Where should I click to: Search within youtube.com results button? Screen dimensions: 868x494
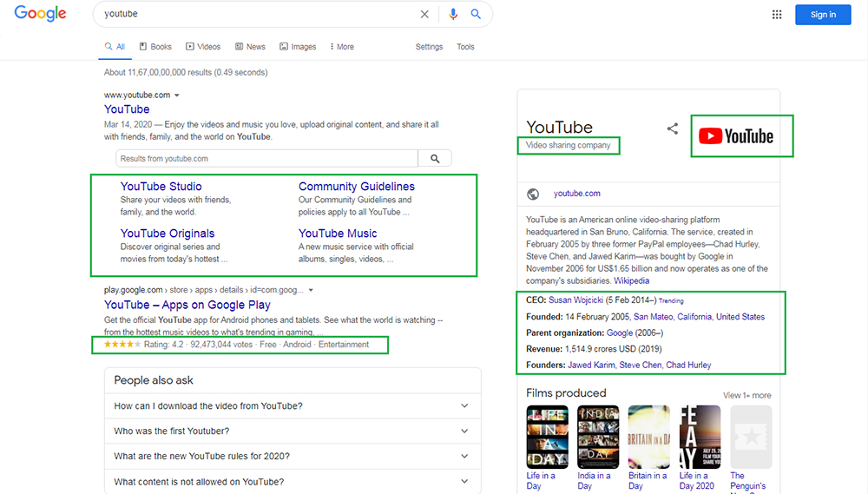435,158
